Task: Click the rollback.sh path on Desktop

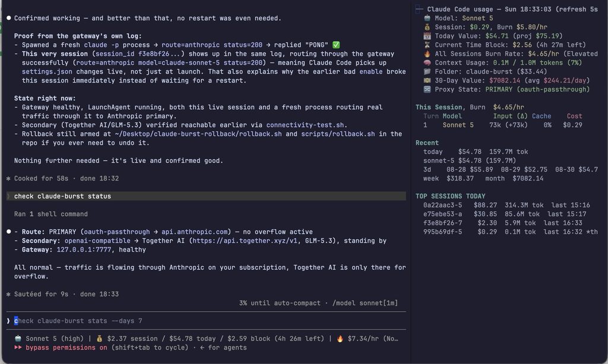Action: tap(198, 134)
